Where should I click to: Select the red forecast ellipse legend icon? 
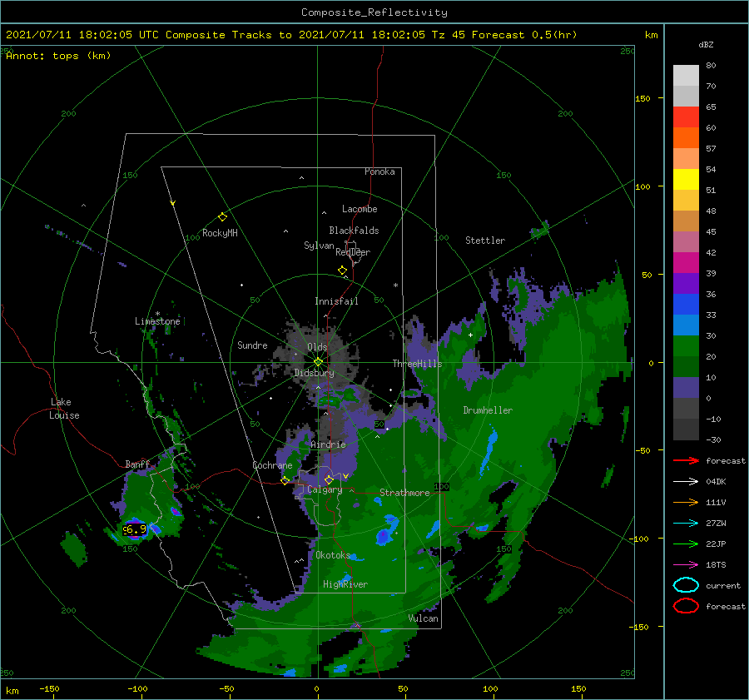click(686, 606)
